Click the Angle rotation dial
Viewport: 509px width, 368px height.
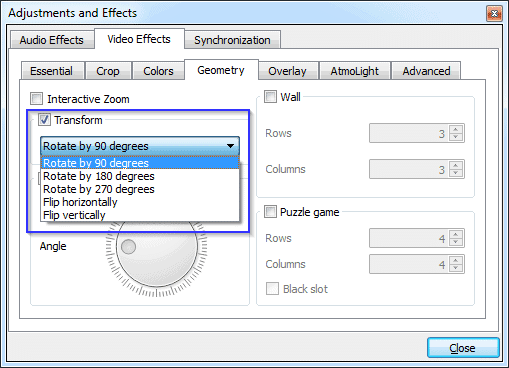(157, 247)
